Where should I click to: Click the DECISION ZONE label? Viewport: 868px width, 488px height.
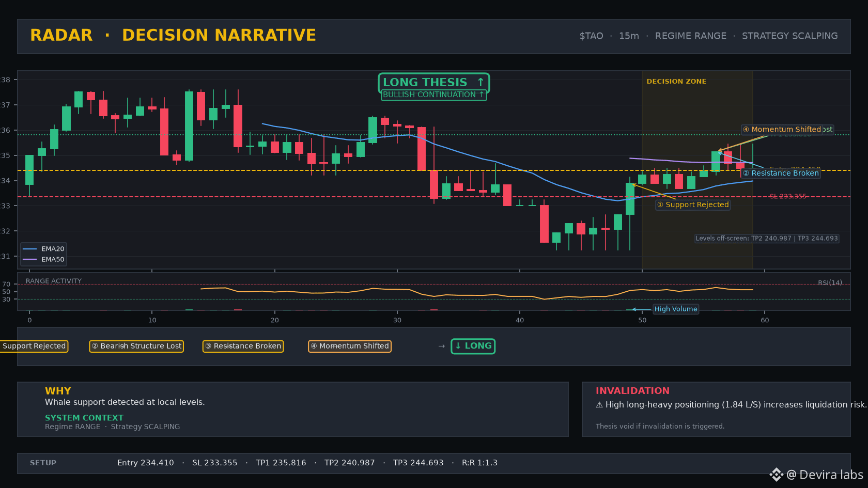[676, 82]
